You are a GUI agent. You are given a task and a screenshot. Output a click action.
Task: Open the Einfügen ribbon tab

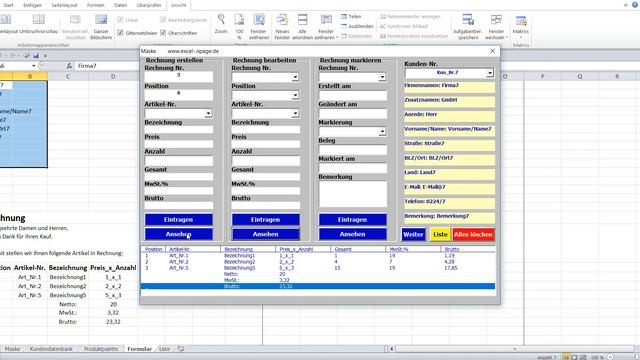(32, 5)
